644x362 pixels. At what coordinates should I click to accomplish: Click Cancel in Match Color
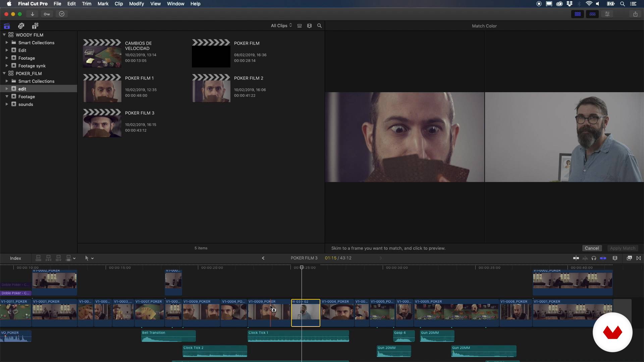coord(592,248)
